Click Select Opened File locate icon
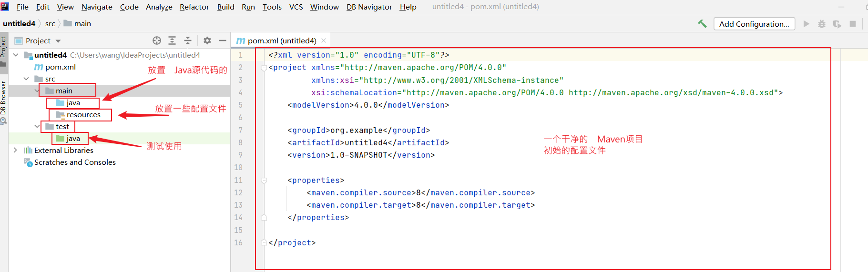 [157, 40]
